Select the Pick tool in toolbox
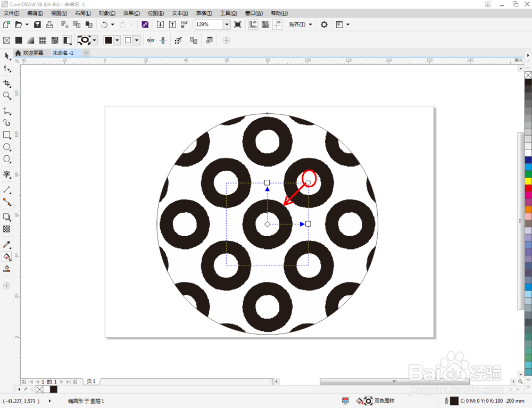Screen dimensions: 532x408 point(7,56)
